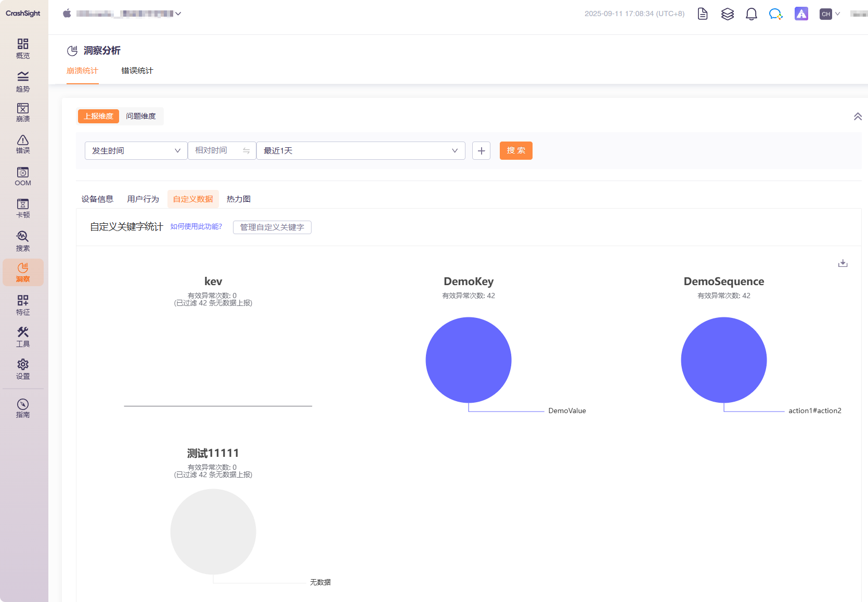Viewport: 868px width, 602px height.
Task: Click the orange 搜索 search button
Action: click(x=515, y=150)
